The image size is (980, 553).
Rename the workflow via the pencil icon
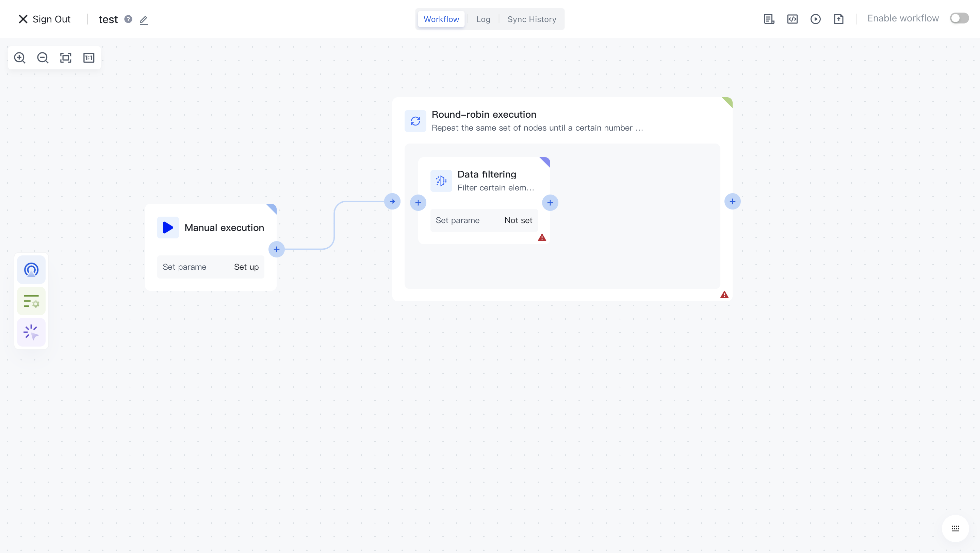(x=143, y=20)
